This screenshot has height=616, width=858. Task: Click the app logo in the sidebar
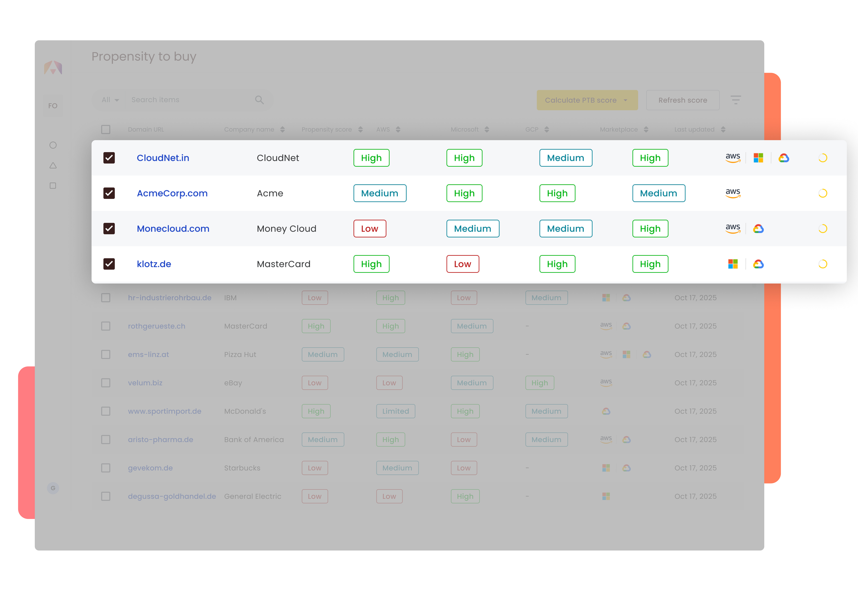pos(53,68)
